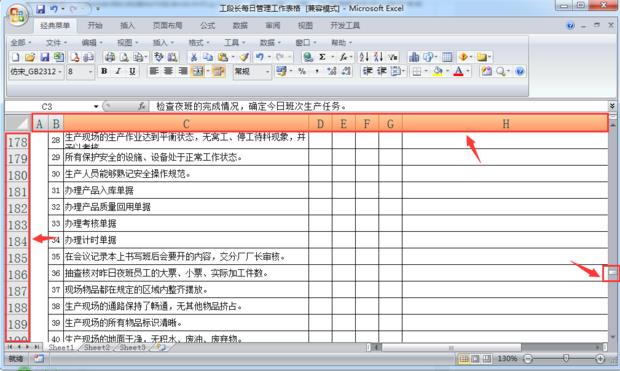Click the Cut scissors icon

(x=194, y=57)
